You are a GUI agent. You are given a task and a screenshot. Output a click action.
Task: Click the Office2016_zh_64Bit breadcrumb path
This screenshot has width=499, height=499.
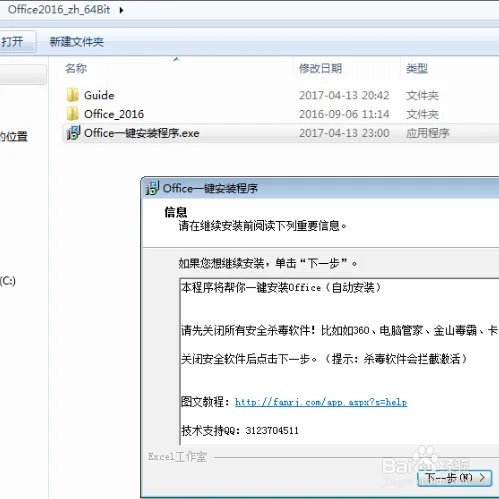[59, 10]
